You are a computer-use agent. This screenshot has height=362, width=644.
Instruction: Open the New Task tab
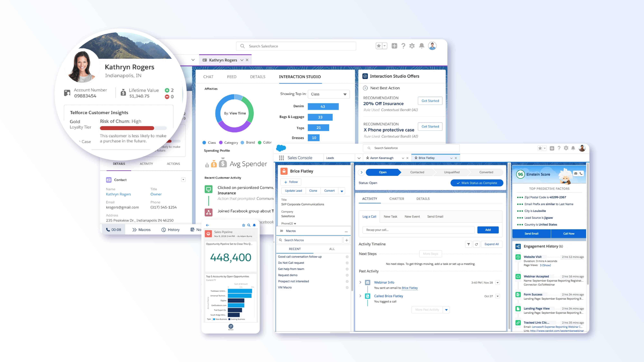point(390,217)
